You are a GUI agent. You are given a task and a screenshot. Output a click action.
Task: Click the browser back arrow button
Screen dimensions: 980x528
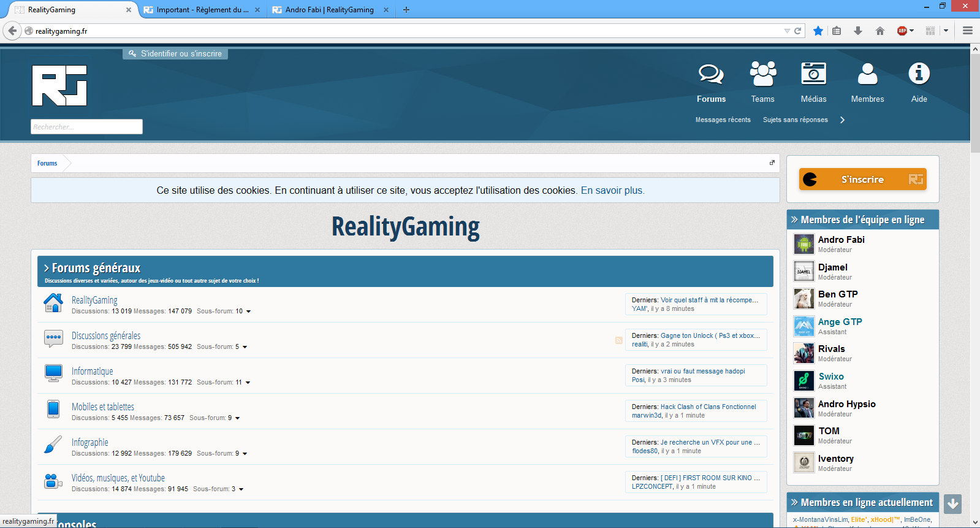point(12,31)
